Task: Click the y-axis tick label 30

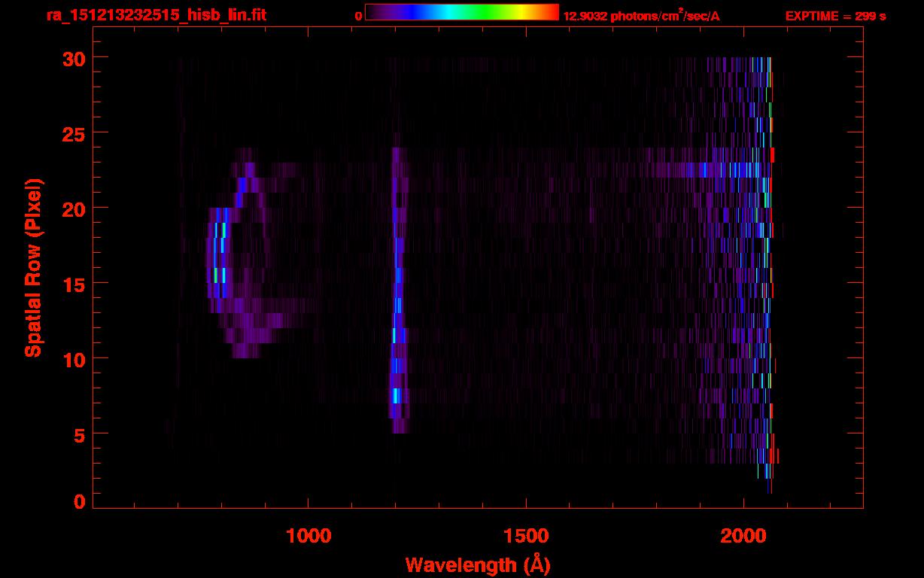Action: (74, 58)
